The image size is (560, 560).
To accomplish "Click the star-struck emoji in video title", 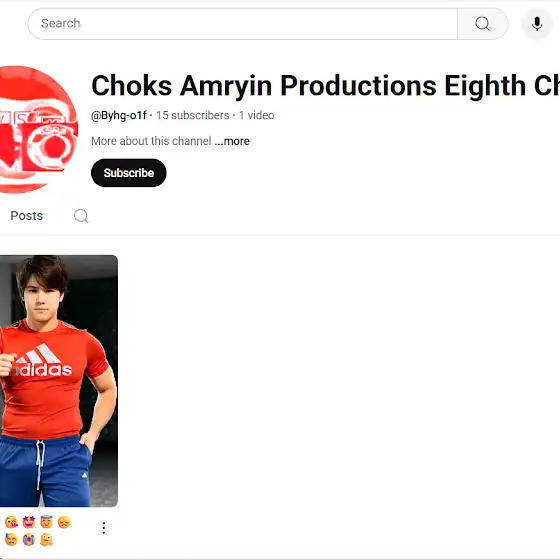I will [29, 522].
